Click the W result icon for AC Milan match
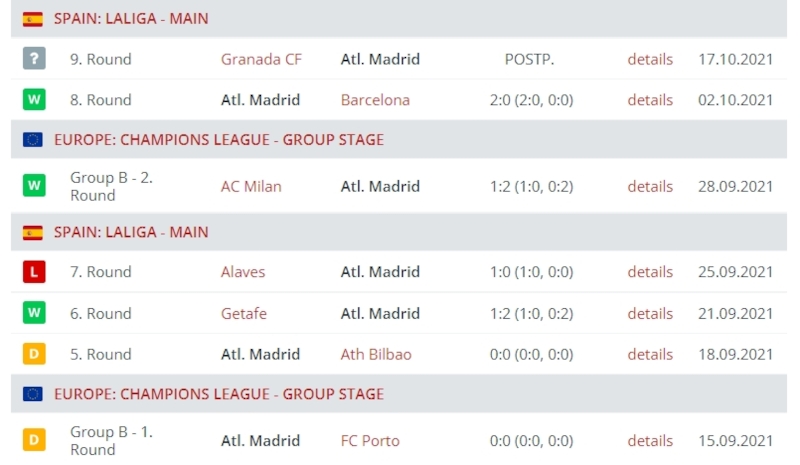 pos(34,186)
